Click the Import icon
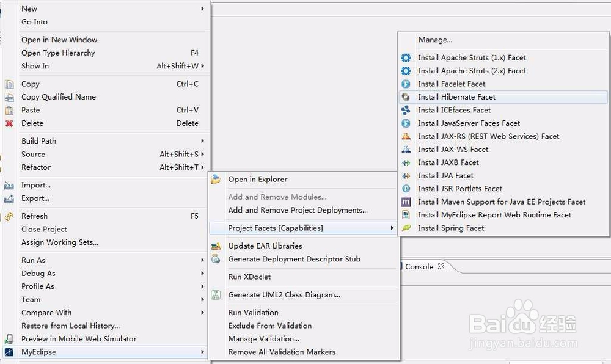The height and width of the screenshot is (364, 611). [x=9, y=185]
